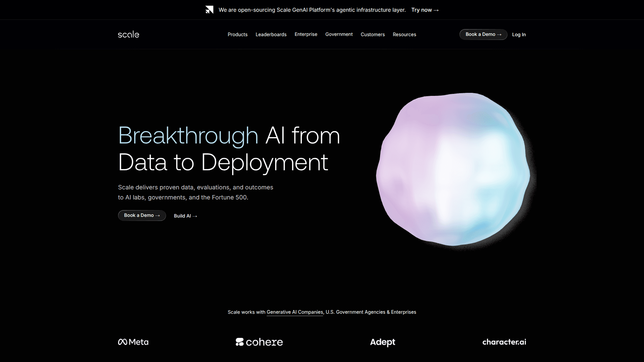Select the Adept partner logo
This screenshot has width=644, height=362.
click(382, 342)
